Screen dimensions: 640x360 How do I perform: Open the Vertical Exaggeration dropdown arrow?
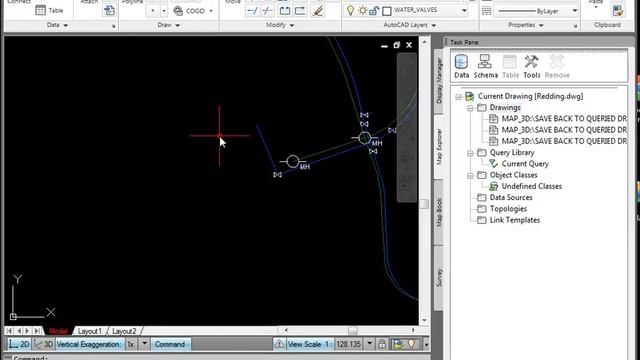tap(144, 344)
